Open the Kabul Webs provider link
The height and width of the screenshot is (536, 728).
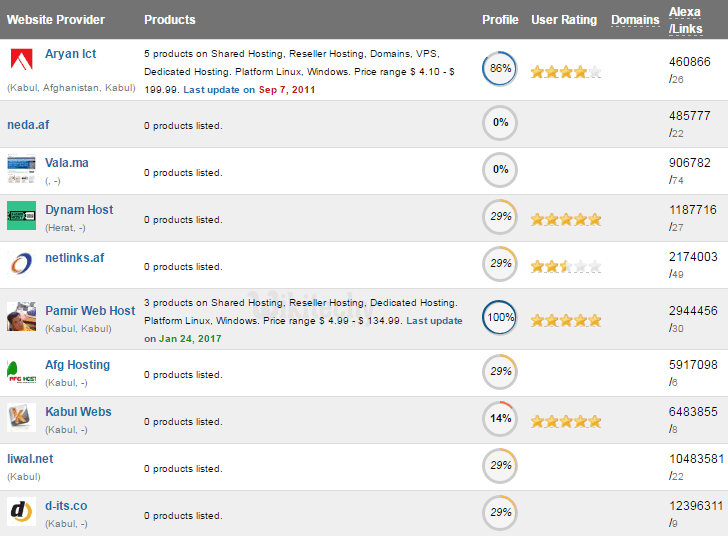78,412
